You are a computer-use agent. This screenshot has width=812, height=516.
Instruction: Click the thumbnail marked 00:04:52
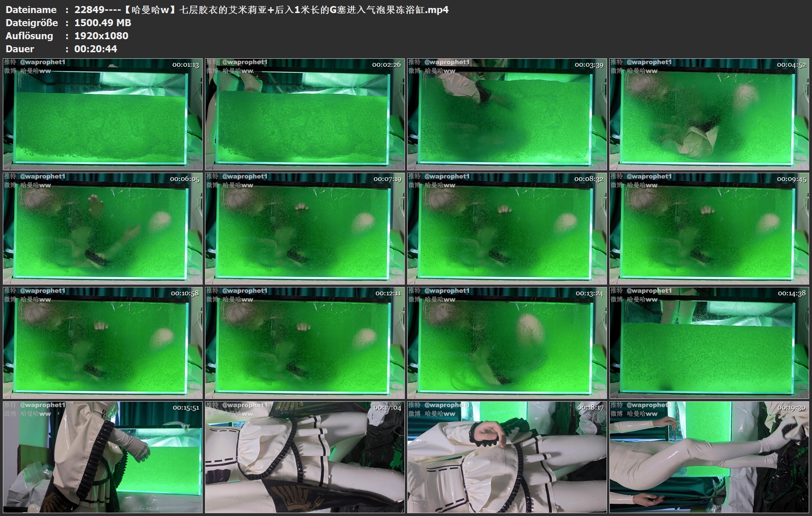709,114
